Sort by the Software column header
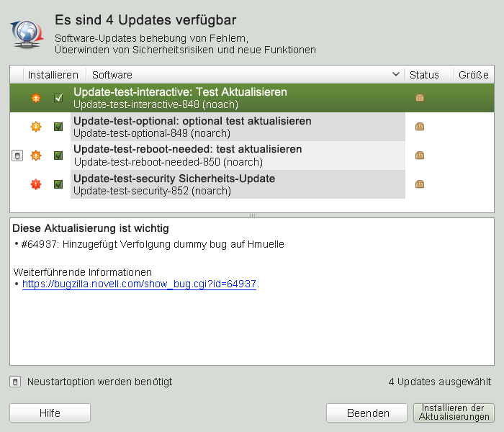This screenshot has width=504, height=432. 245,75
